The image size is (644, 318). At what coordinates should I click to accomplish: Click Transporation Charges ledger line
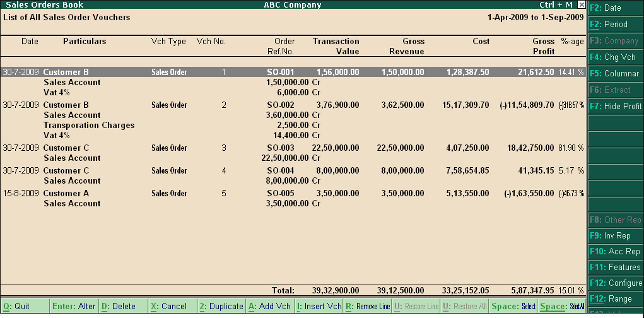point(89,125)
